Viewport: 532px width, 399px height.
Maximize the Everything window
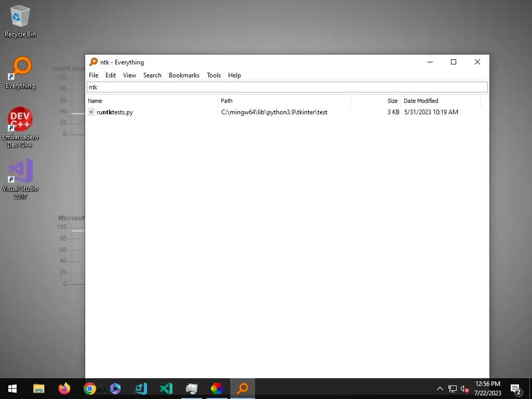coord(453,62)
